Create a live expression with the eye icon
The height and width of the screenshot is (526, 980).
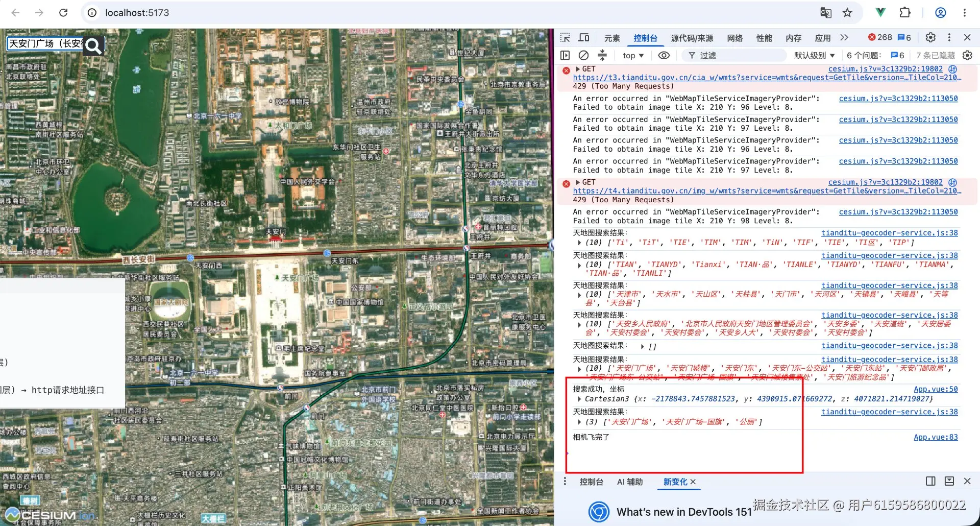(x=664, y=56)
